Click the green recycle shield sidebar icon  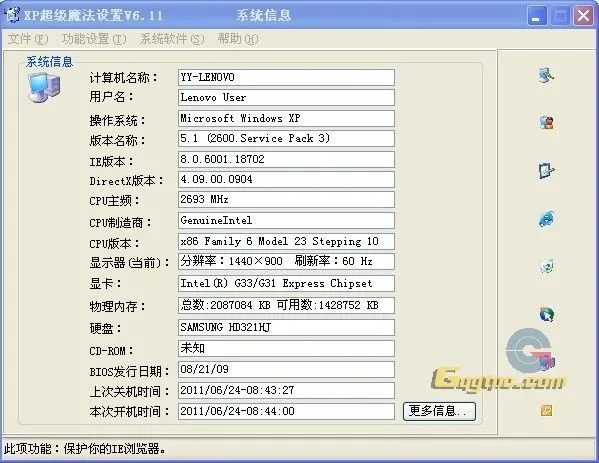click(x=547, y=266)
